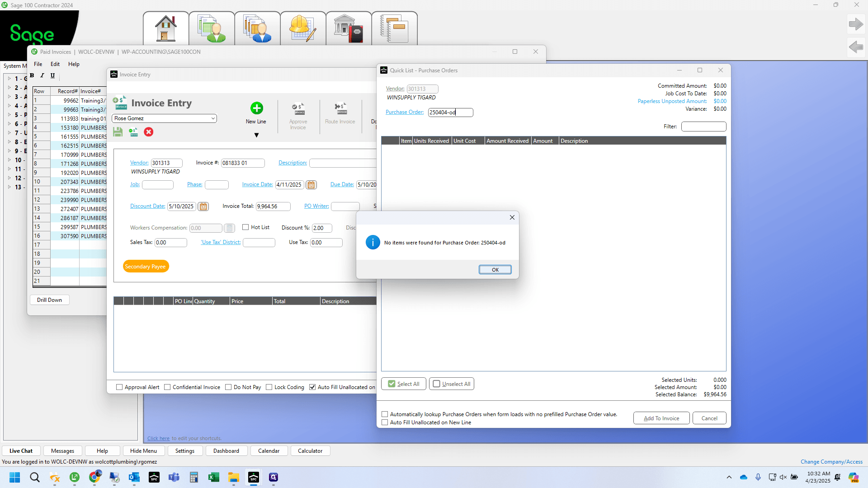The width and height of the screenshot is (868, 488).
Task: Open Calculator in bottom bar
Action: 310,451
